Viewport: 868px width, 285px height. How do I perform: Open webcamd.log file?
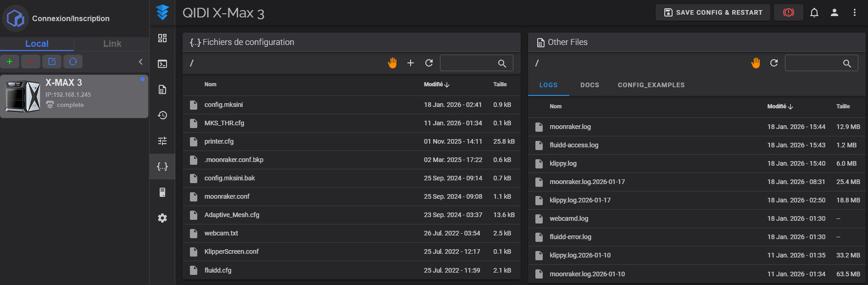tap(697, 218)
